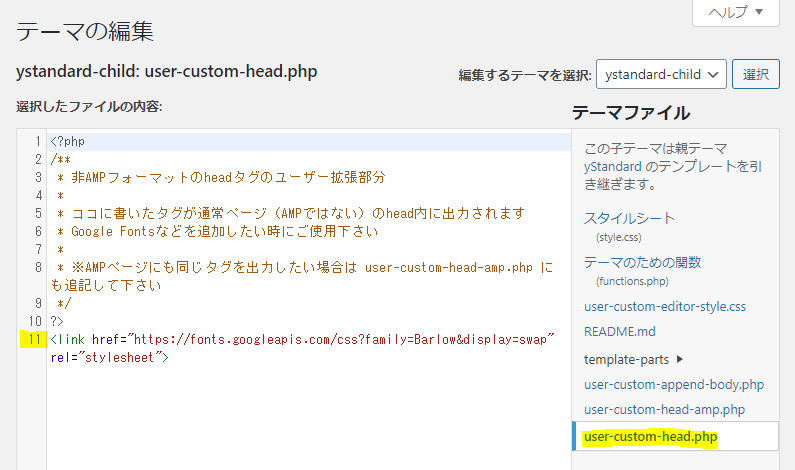Image resolution: width=795 pixels, height=470 pixels.
Task: Click the rel="stylesheet" attribute text
Action: click(x=105, y=357)
